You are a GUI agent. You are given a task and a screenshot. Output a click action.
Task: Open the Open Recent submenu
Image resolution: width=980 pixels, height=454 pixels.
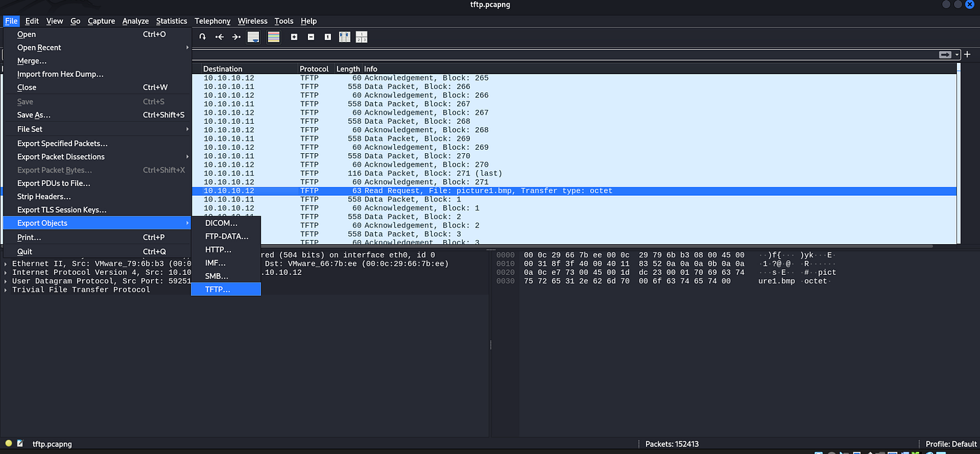tap(97, 48)
